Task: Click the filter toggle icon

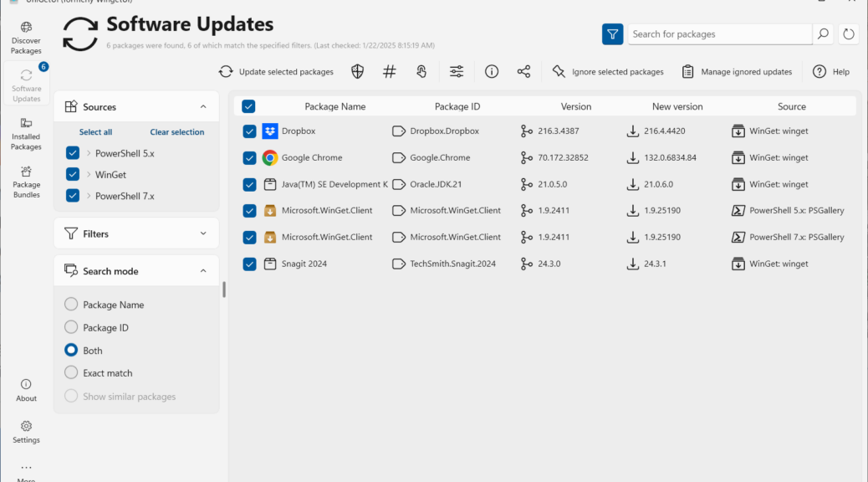Action: click(613, 34)
